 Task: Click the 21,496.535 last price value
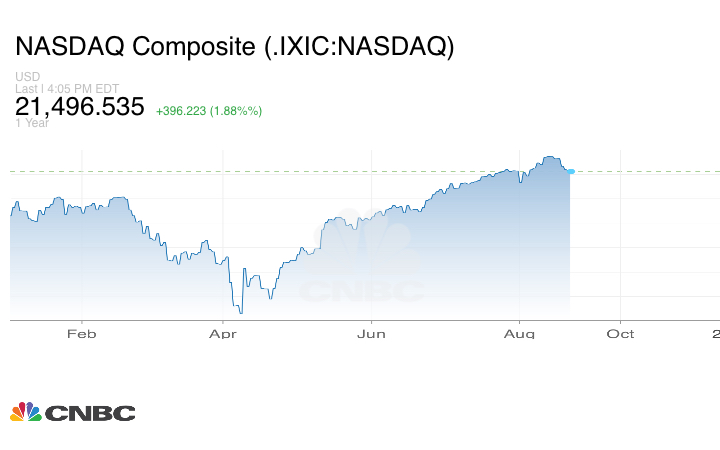(80, 107)
